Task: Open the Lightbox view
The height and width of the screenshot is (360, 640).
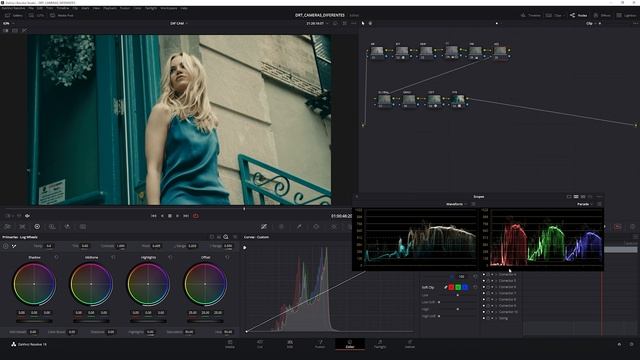Action: tap(626, 16)
